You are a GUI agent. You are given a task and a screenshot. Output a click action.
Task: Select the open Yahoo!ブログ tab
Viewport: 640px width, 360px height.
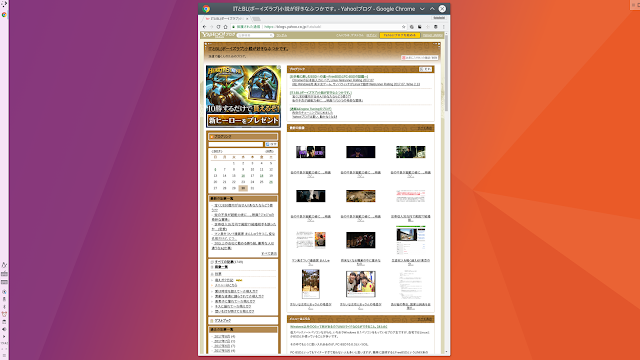click(227, 19)
